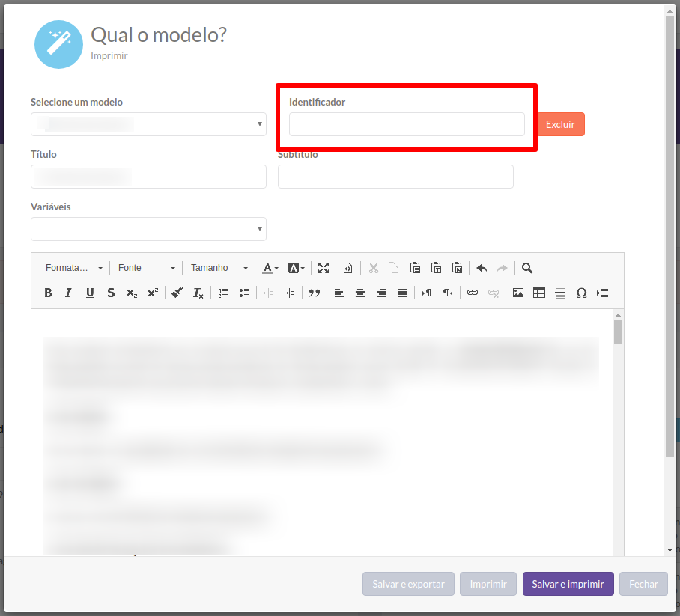680x616 pixels.
Task: Click the underline formatting icon
Action: tap(90, 293)
